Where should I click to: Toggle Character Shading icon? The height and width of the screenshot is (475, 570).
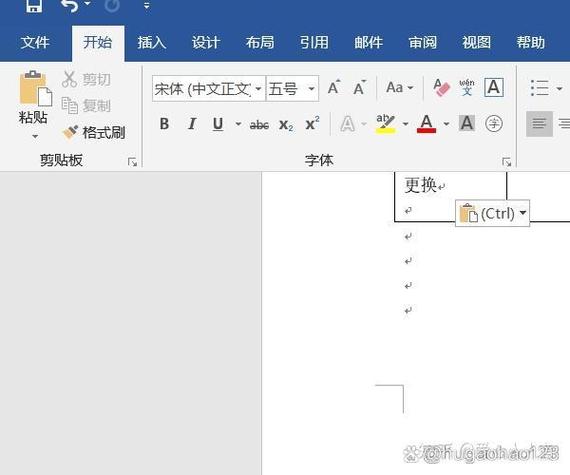(467, 124)
